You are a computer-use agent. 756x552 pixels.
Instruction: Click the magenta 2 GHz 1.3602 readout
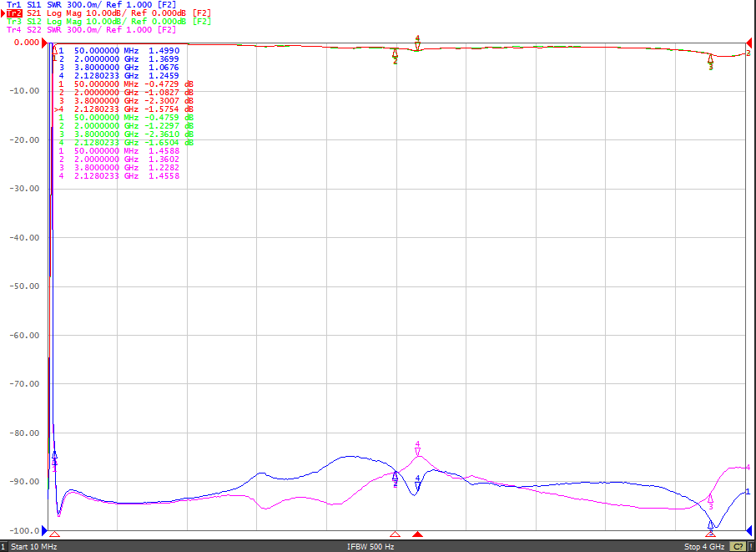(118, 160)
